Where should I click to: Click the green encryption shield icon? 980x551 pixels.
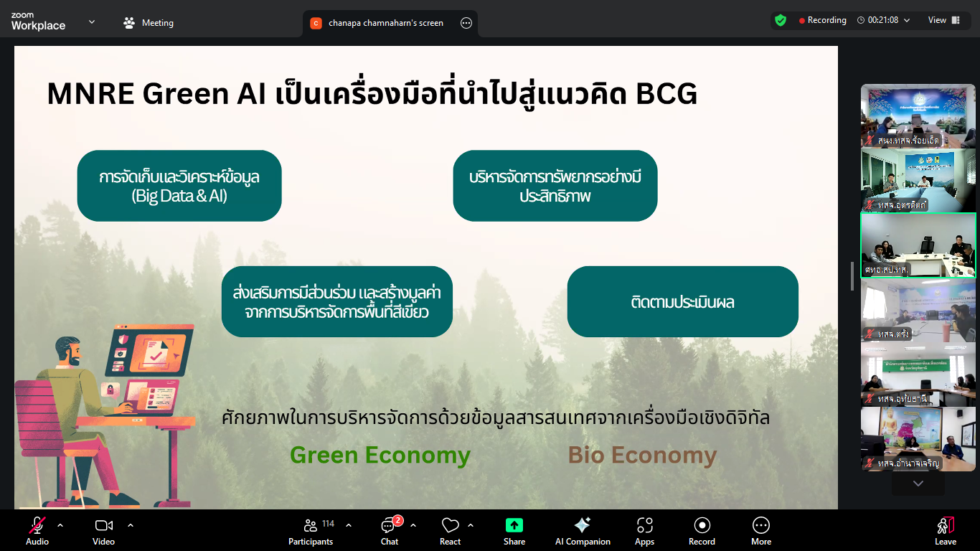781,21
